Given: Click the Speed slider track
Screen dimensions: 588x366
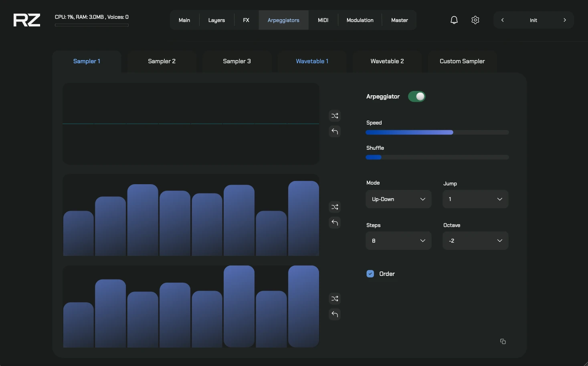Looking at the screenshot, I should (x=437, y=133).
